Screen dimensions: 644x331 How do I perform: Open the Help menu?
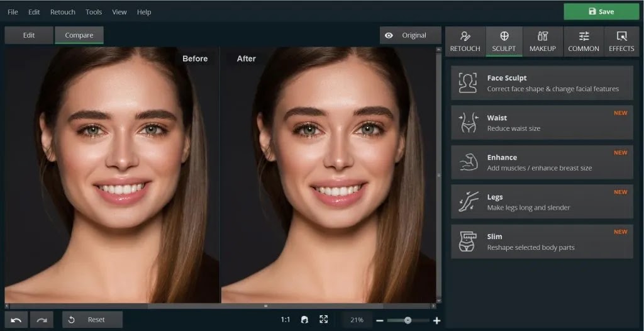[x=144, y=12]
